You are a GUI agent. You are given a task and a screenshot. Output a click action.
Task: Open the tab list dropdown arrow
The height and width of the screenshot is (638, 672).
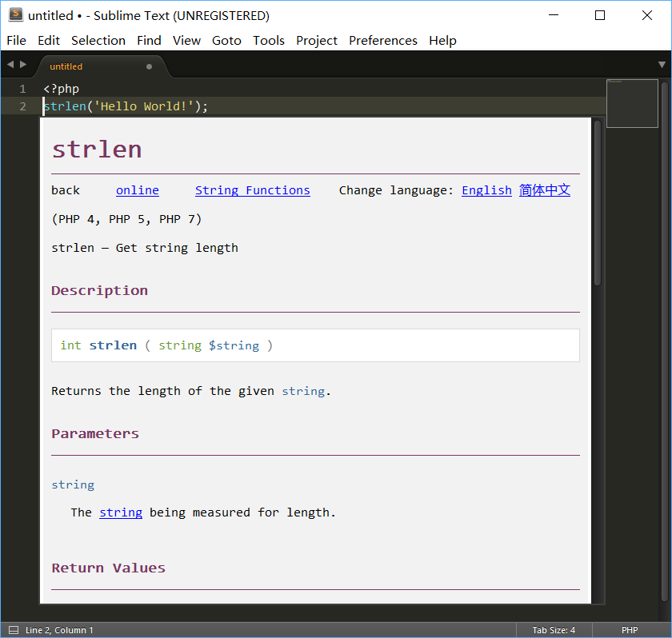coord(662,65)
